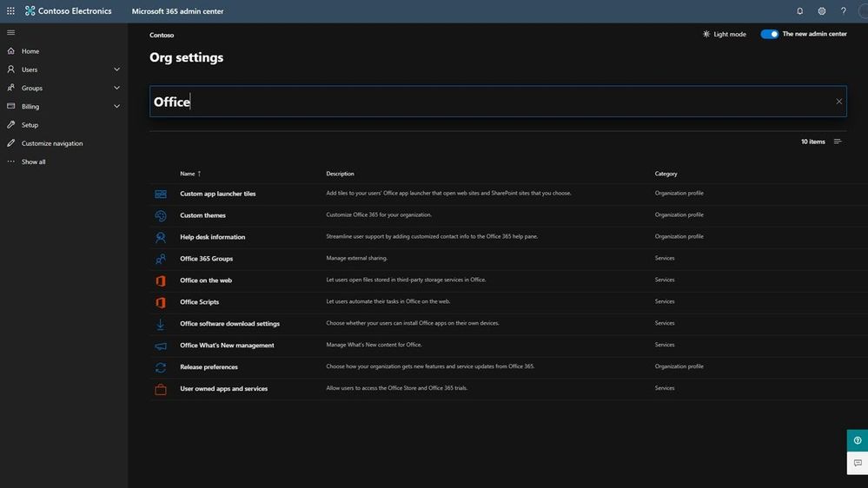Go to Home in navigation
The image size is (868, 488).
coord(30,51)
